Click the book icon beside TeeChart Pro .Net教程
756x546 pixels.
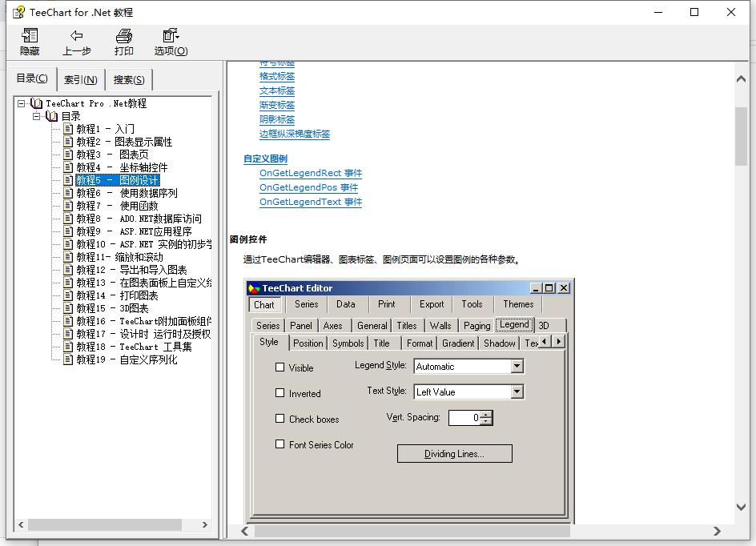(x=37, y=103)
